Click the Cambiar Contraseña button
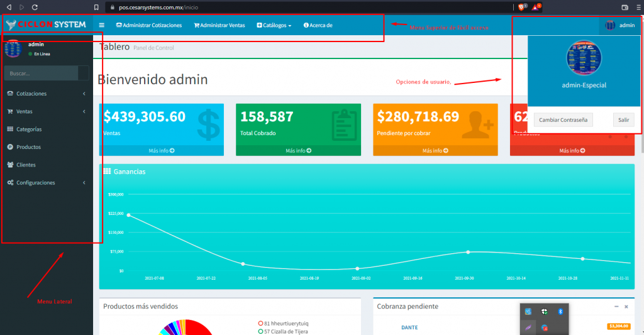The width and height of the screenshot is (644, 335). tap(563, 120)
